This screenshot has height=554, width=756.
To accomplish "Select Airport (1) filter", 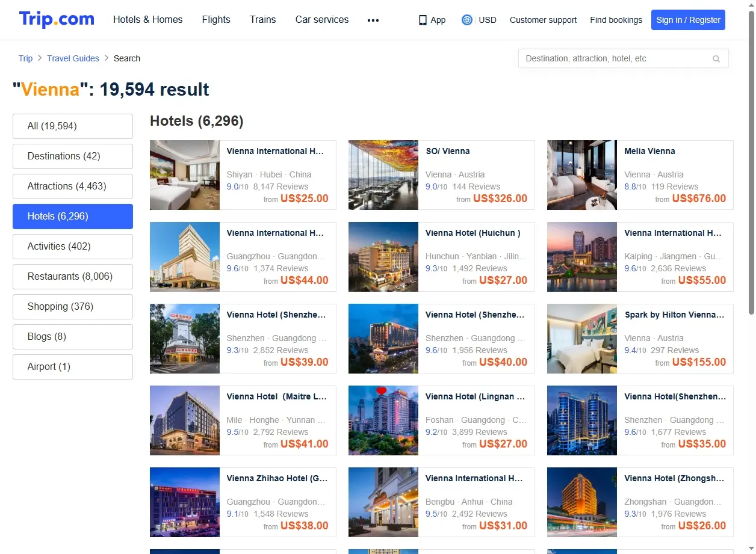I will click(73, 367).
